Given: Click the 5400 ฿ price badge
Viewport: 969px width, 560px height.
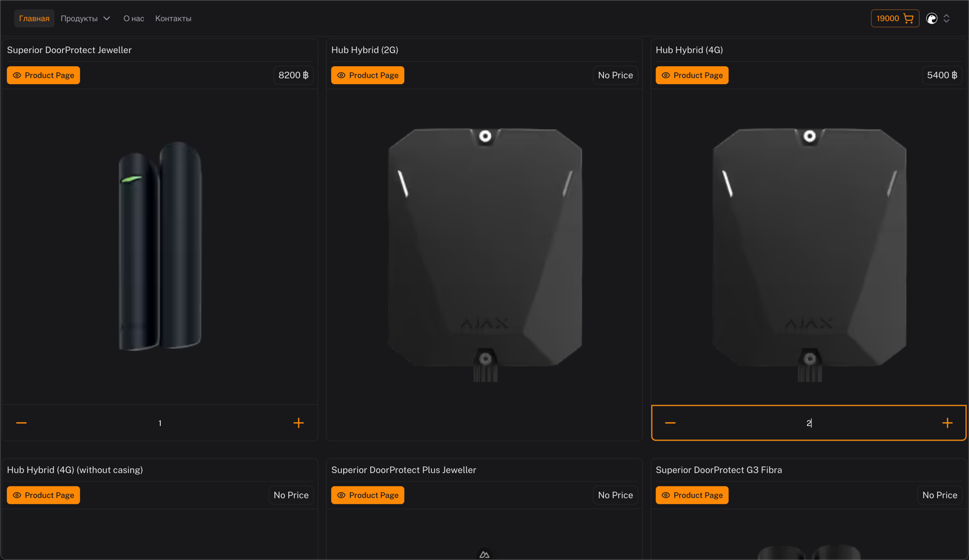Looking at the screenshot, I should point(942,75).
